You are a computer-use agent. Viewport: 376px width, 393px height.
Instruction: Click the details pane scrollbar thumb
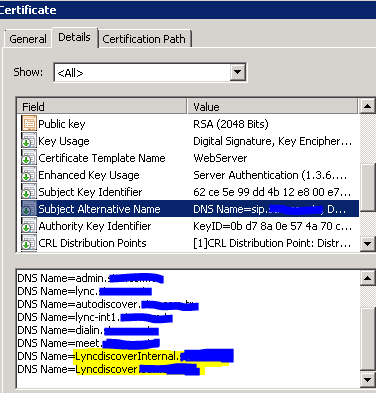point(367,339)
